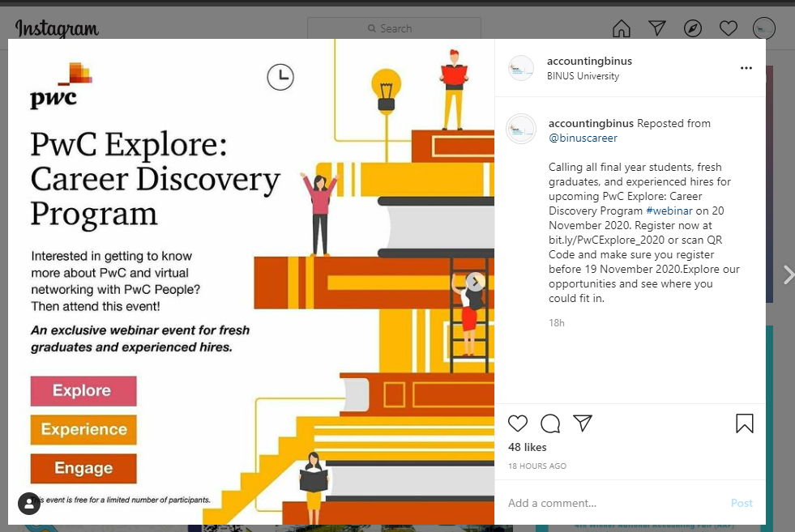Save post with bookmark icon
This screenshot has width=795, height=532.
point(744,423)
